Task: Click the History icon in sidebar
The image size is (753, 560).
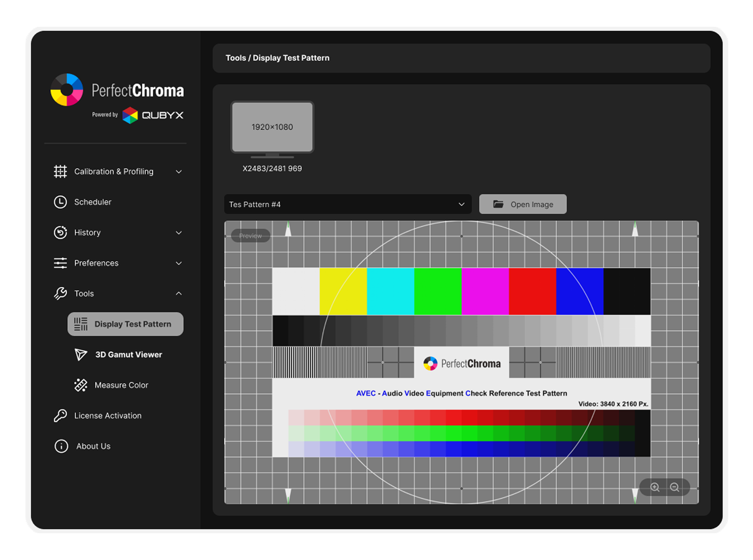Action: click(60, 232)
